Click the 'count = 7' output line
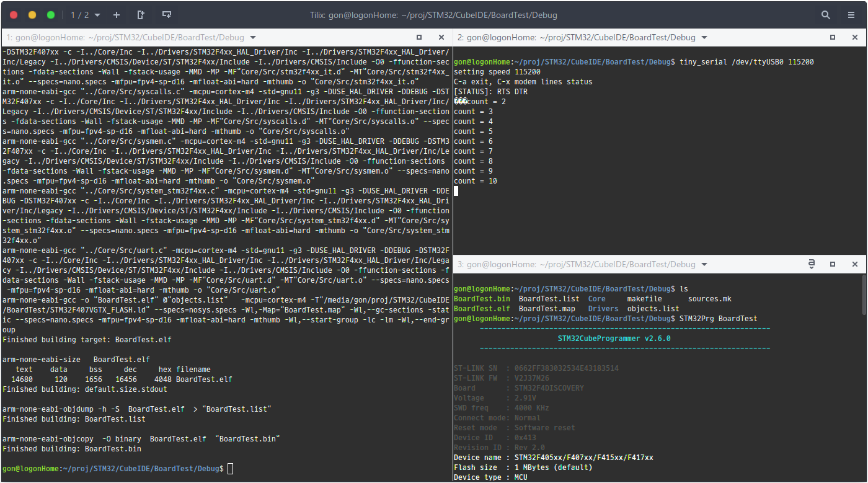The height and width of the screenshot is (483, 868). 473,151
